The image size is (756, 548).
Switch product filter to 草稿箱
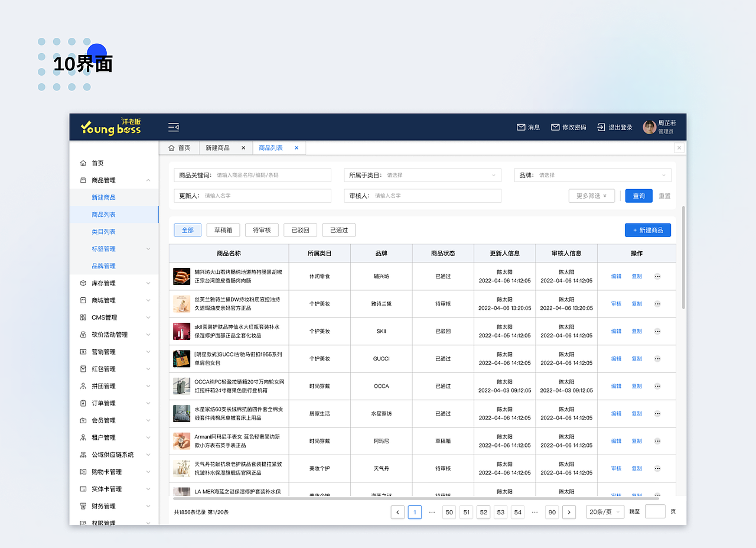[223, 230]
